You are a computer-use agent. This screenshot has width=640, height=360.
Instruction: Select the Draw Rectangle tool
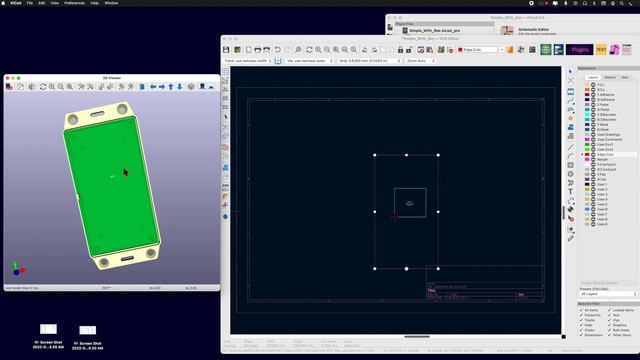pyautogui.click(x=571, y=165)
